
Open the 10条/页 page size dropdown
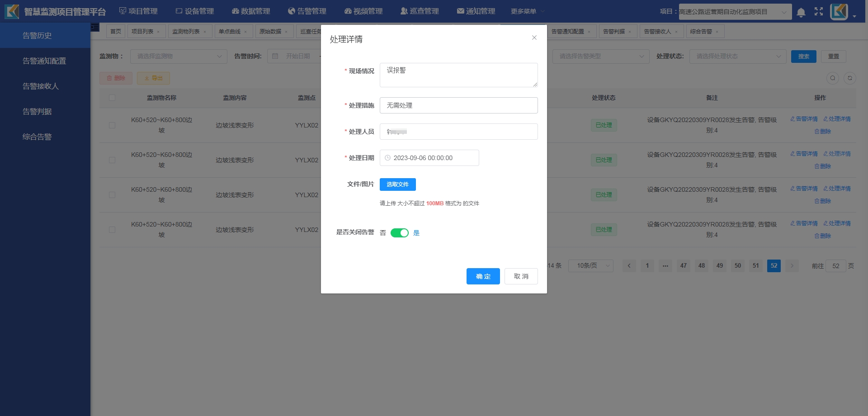[x=590, y=266]
